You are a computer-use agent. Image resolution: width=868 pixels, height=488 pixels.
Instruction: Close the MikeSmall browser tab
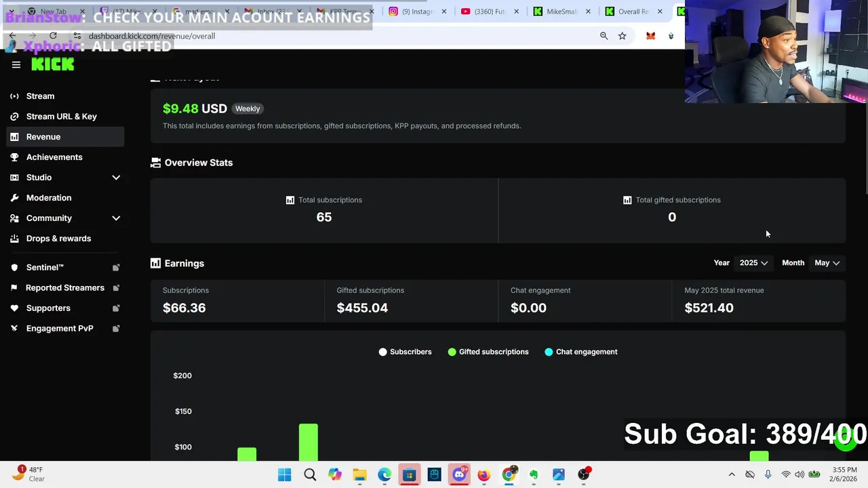click(x=588, y=12)
